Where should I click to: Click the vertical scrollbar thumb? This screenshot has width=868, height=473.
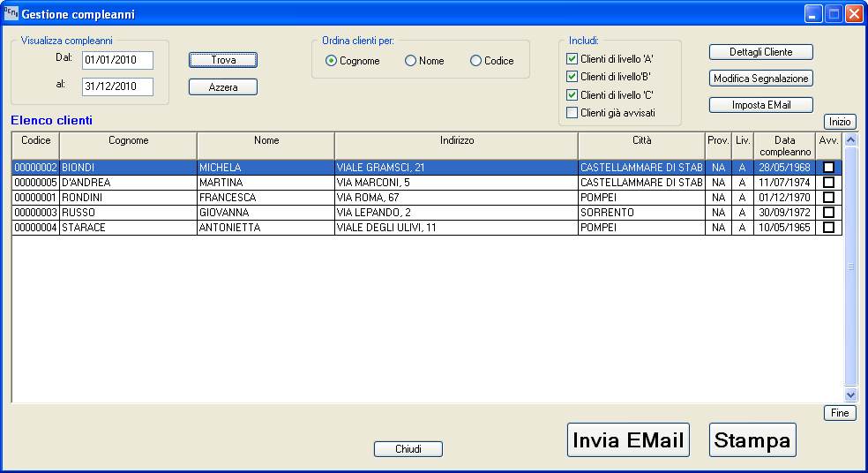pos(851,267)
